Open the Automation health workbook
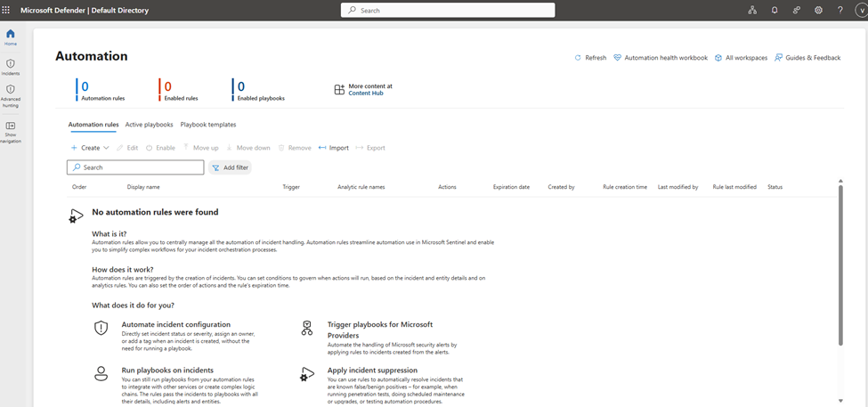 [661, 58]
